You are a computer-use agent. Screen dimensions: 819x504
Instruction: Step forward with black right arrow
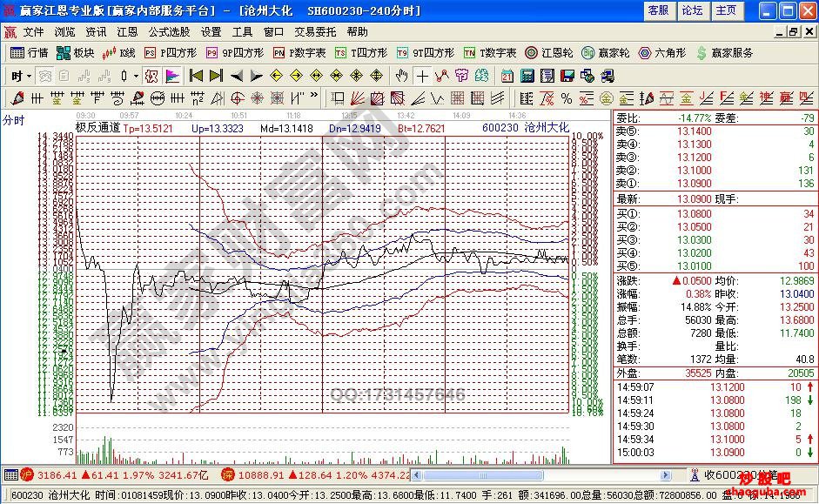click(257, 77)
